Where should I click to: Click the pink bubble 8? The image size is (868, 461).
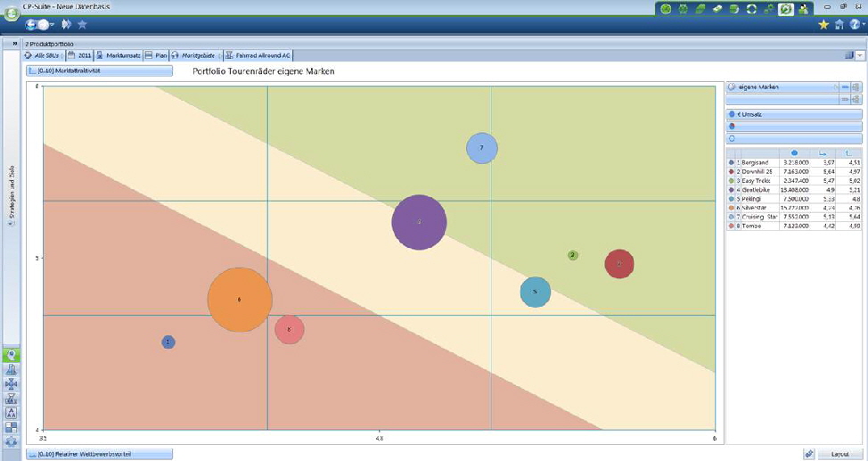pyautogui.click(x=290, y=330)
